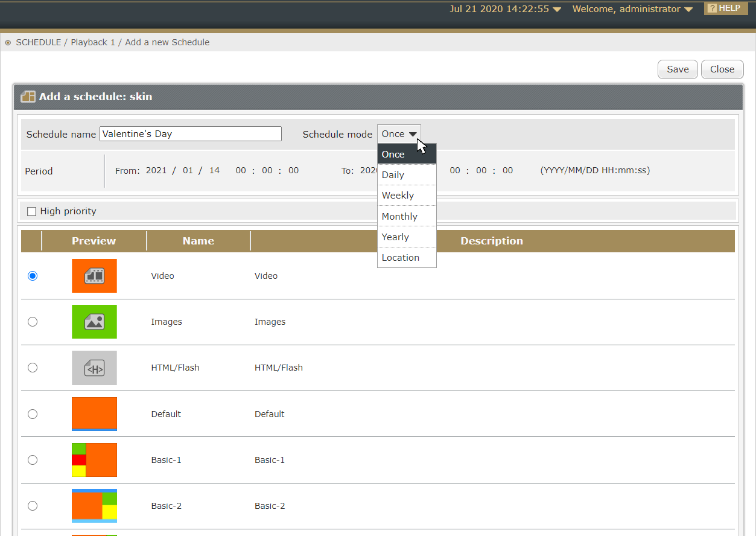Viewport: 756px width, 536px height.
Task: Choose Weekly schedule mode option
Action: click(x=407, y=196)
